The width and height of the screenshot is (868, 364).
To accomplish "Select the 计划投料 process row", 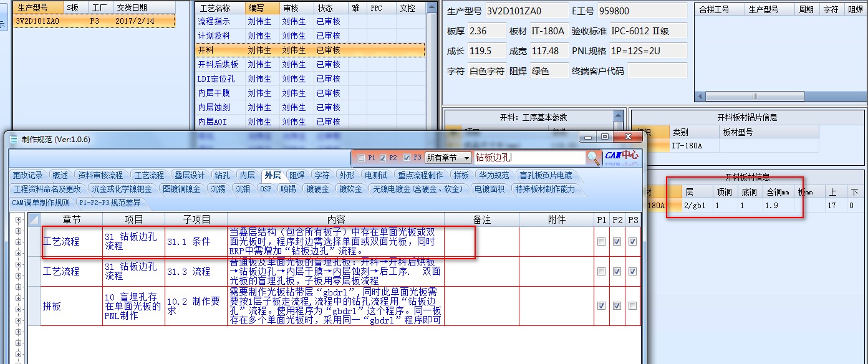I will pyautogui.click(x=310, y=36).
